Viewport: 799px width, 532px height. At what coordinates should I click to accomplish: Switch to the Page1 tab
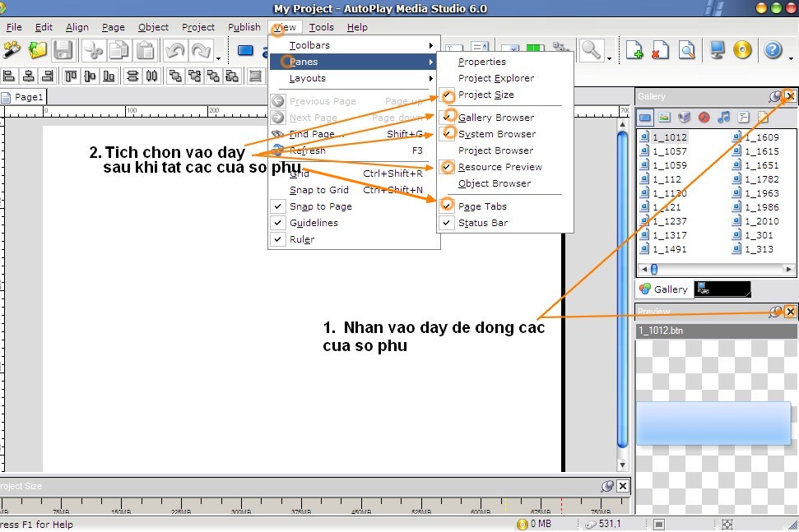coord(23,97)
